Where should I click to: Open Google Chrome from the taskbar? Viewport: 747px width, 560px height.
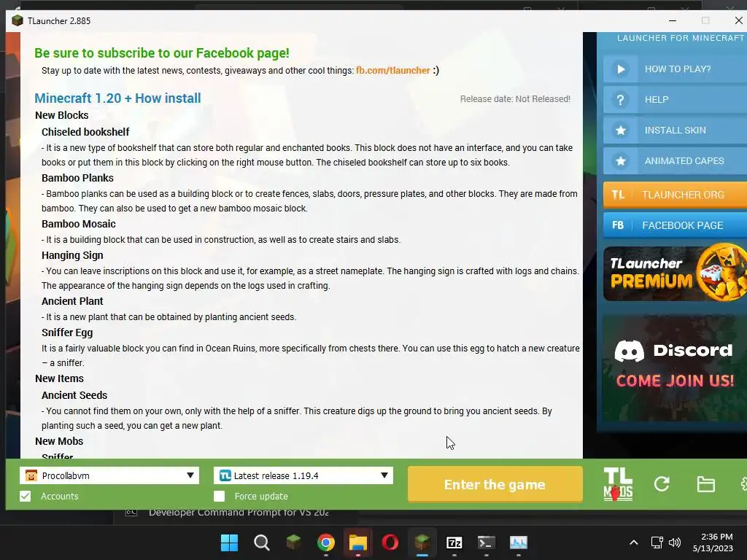click(326, 542)
